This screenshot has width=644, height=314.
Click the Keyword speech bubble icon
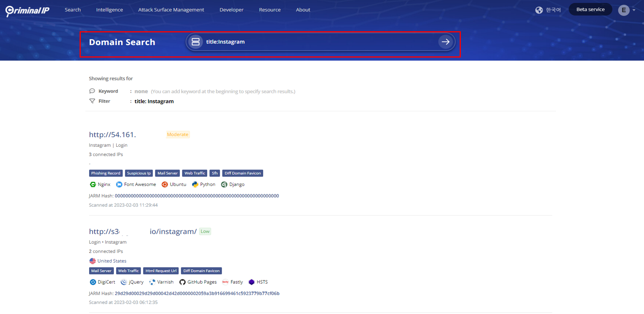pyautogui.click(x=92, y=91)
